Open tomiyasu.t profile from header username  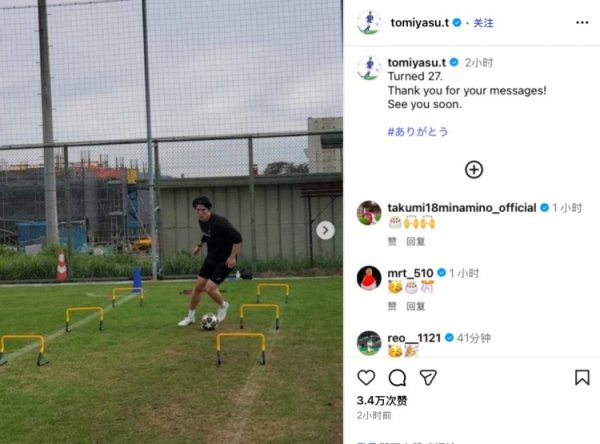pos(419,23)
